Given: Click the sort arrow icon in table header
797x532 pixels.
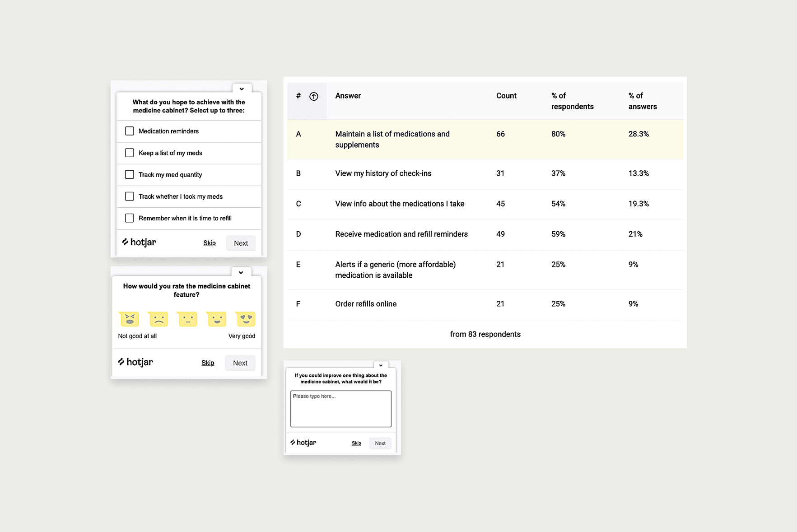Looking at the screenshot, I should [x=314, y=96].
